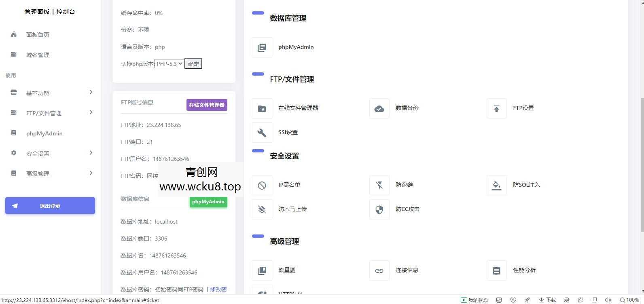Click the green phpMyAdmin button
The image size is (644, 304).
pos(208,202)
